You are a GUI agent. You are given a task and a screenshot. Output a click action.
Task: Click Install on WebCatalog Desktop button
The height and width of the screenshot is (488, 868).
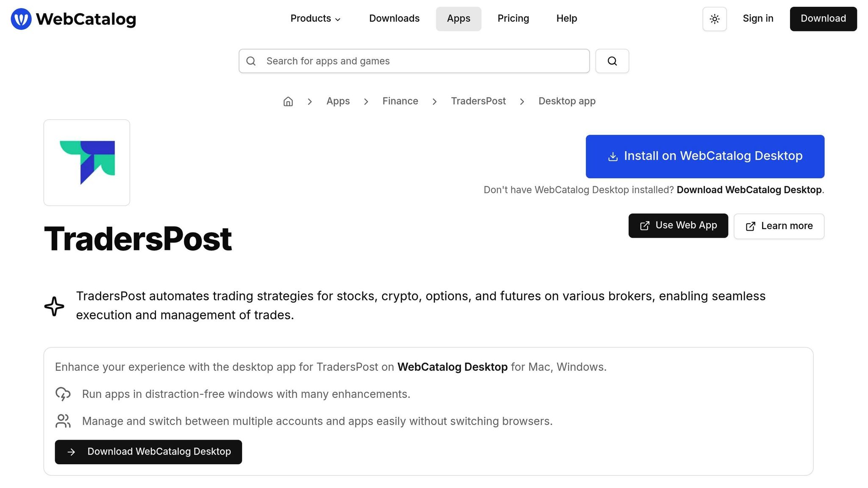pos(705,156)
